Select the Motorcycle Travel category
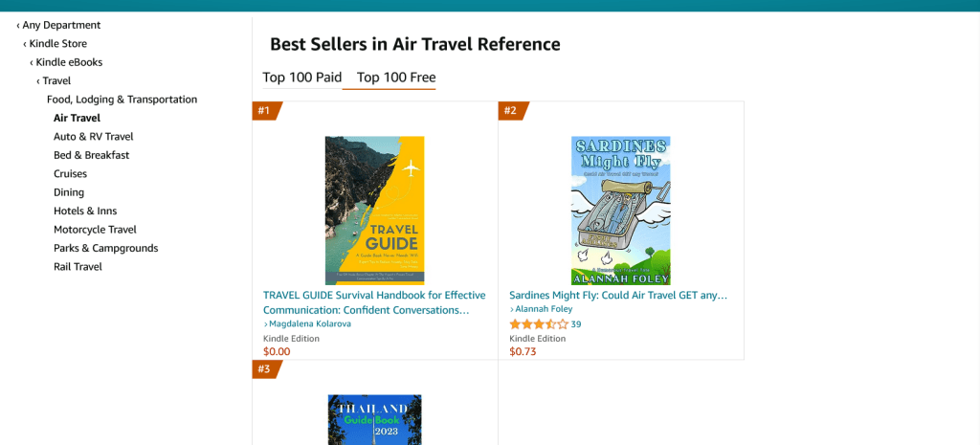The width and height of the screenshot is (980, 445). [95, 230]
